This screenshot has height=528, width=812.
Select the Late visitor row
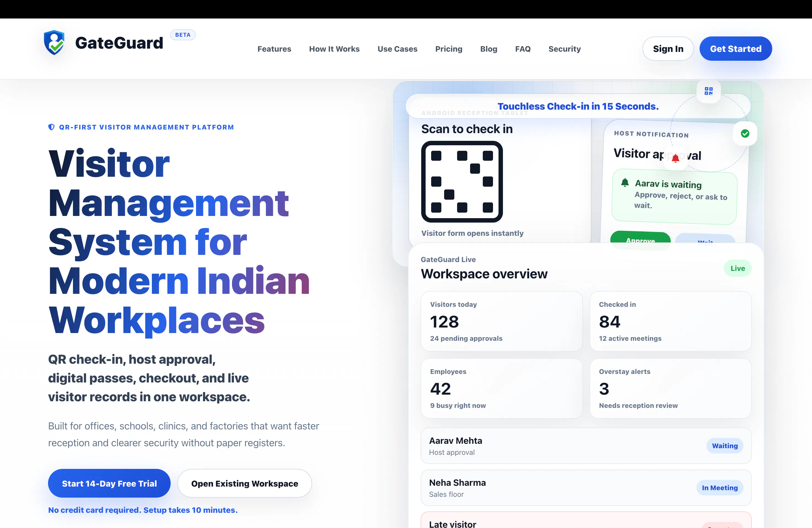586,520
